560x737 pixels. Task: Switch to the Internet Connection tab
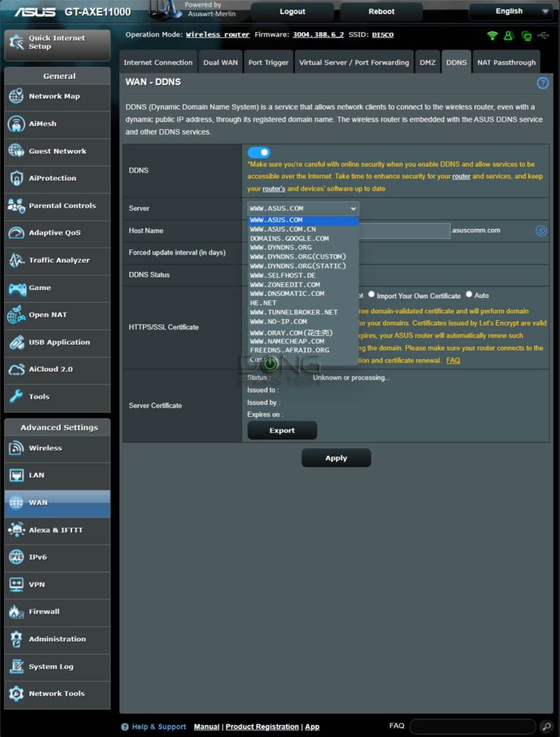tap(158, 62)
